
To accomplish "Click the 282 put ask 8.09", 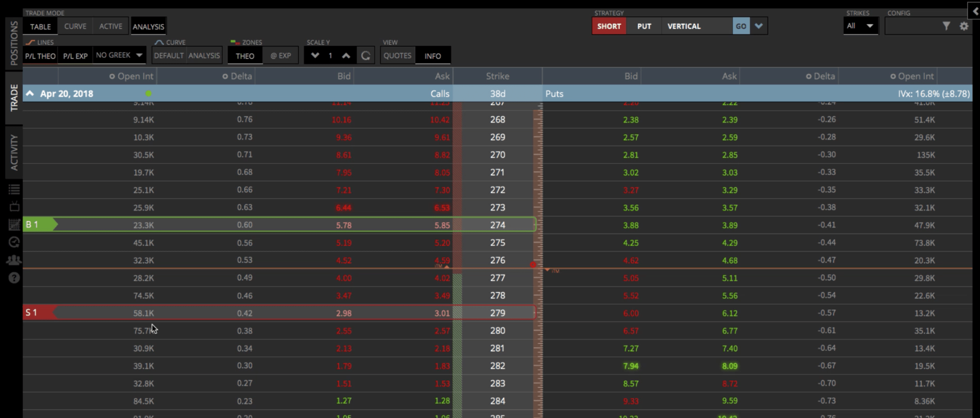I will pos(729,366).
